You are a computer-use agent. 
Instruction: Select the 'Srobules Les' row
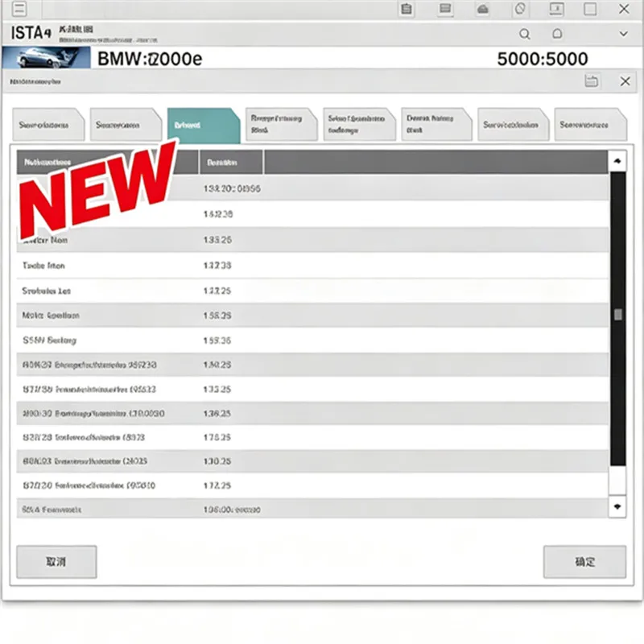click(x=312, y=291)
